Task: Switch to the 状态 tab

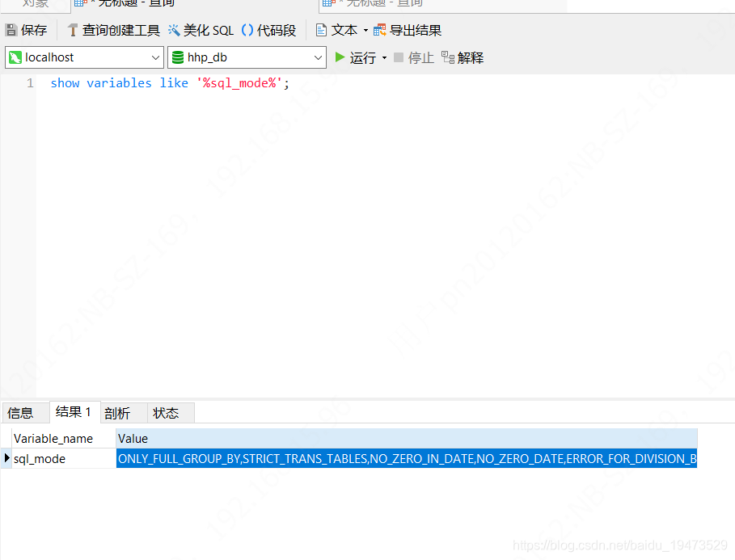Action: [x=168, y=412]
